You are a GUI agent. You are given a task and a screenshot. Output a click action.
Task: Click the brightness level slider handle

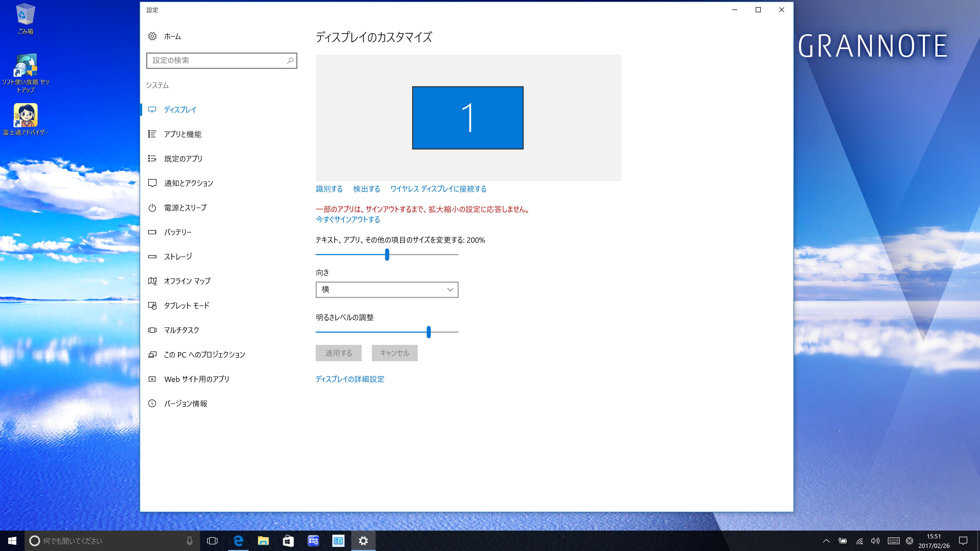point(428,332)
